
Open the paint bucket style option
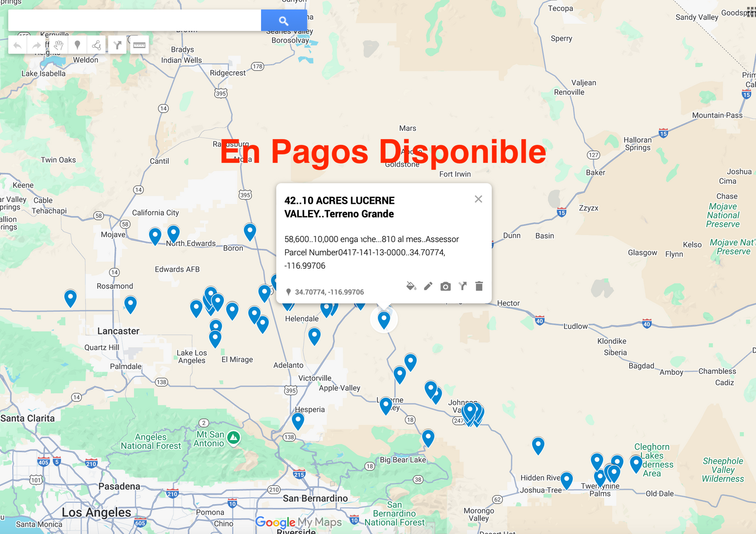click(x=411, y=286)
